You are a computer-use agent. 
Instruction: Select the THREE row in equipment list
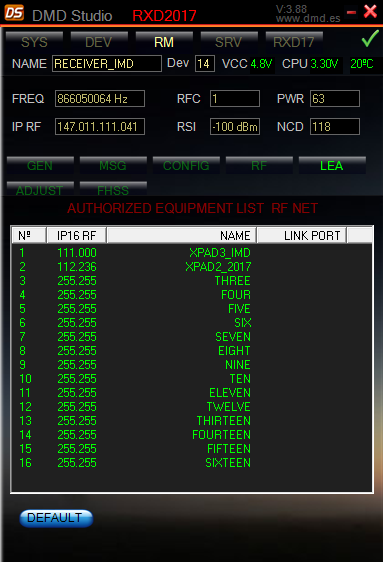pos(192,281)
